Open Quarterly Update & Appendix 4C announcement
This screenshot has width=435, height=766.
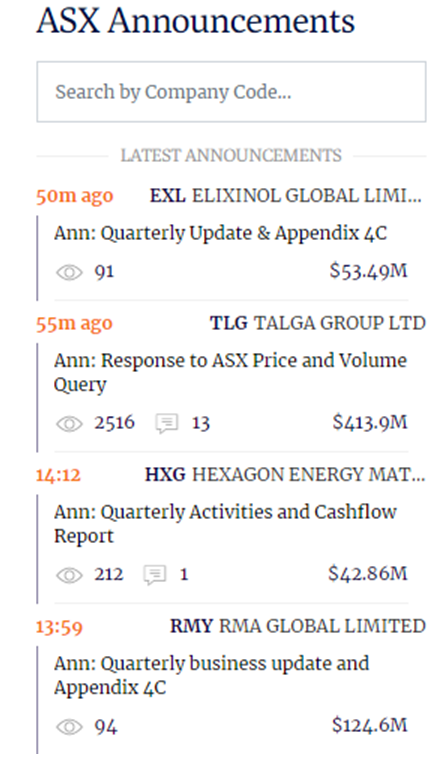point(220,234)
